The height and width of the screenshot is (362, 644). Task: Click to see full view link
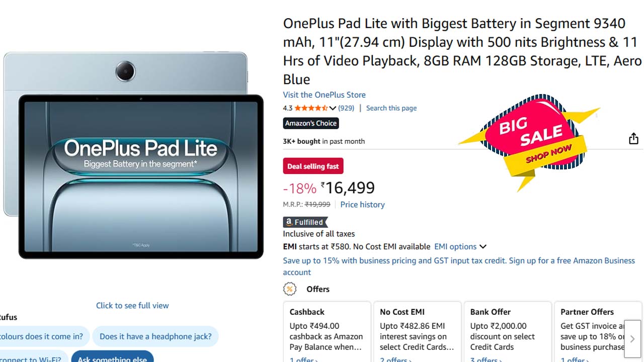coord(132,305)
